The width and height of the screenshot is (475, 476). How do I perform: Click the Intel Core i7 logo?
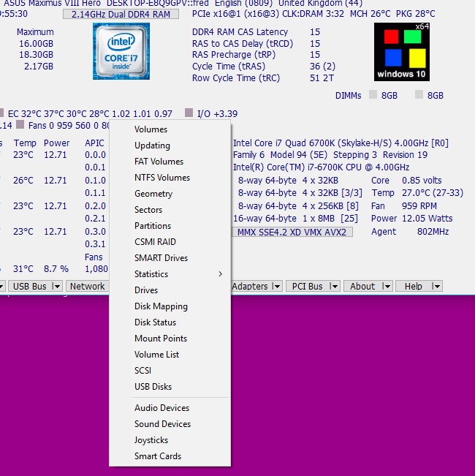click(x=121, y=51)
